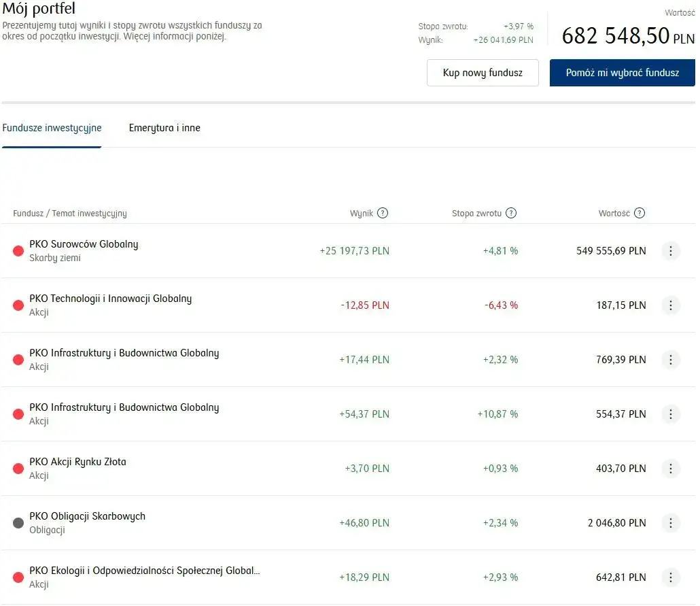Open PKO Ekologii i Odpowiedzialności Społecznej fund name

144,571
